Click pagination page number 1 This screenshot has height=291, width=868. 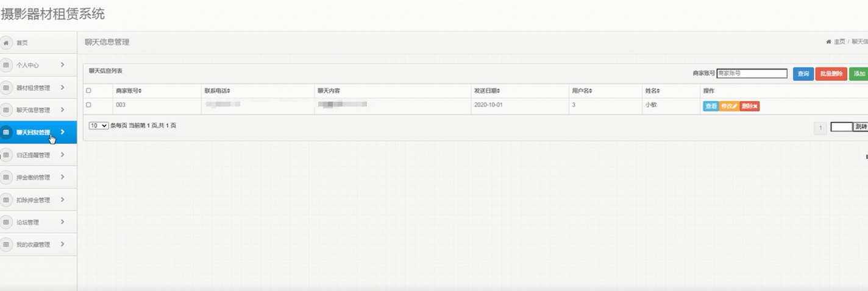tap(820, 128)
